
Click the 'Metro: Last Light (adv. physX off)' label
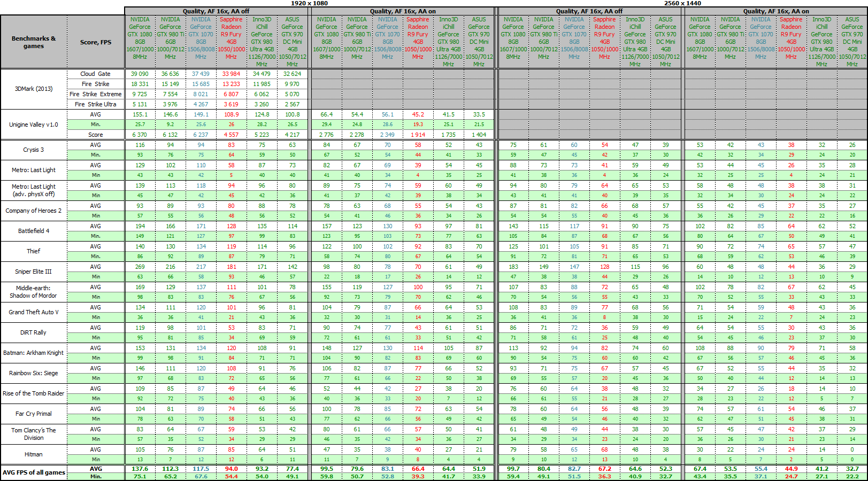[x=34, y=190]
